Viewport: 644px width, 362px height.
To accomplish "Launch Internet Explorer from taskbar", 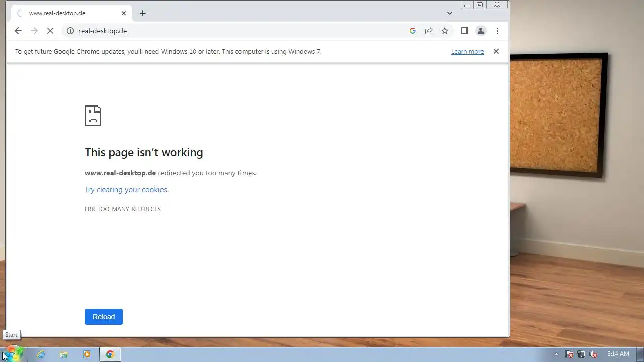I will click(x=41, y=354).
